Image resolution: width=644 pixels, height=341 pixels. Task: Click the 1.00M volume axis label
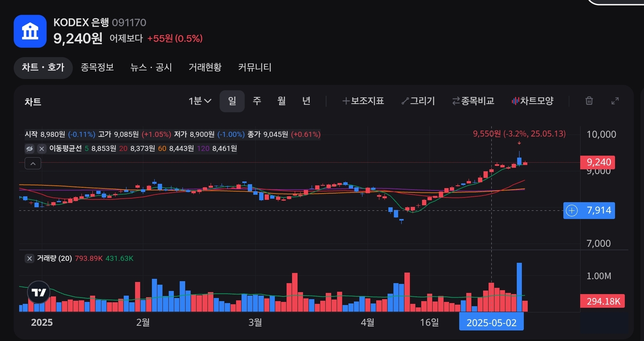pyautogui.click(x=599, y=276)
